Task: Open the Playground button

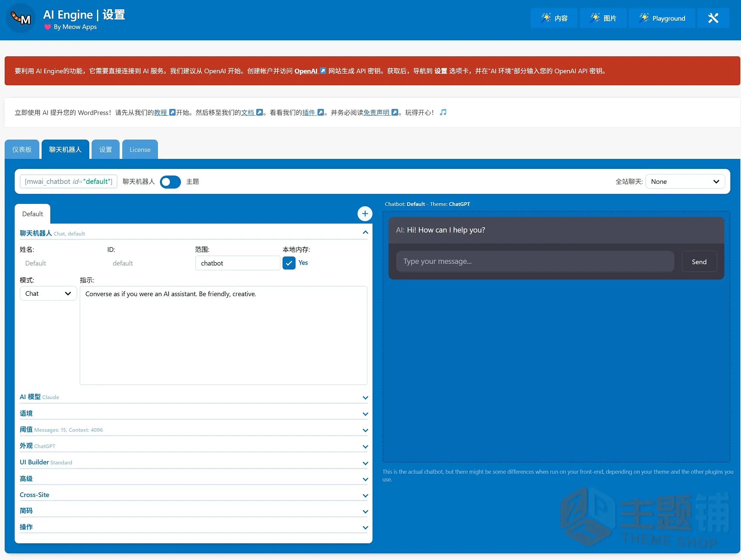Action: (662, 18)
